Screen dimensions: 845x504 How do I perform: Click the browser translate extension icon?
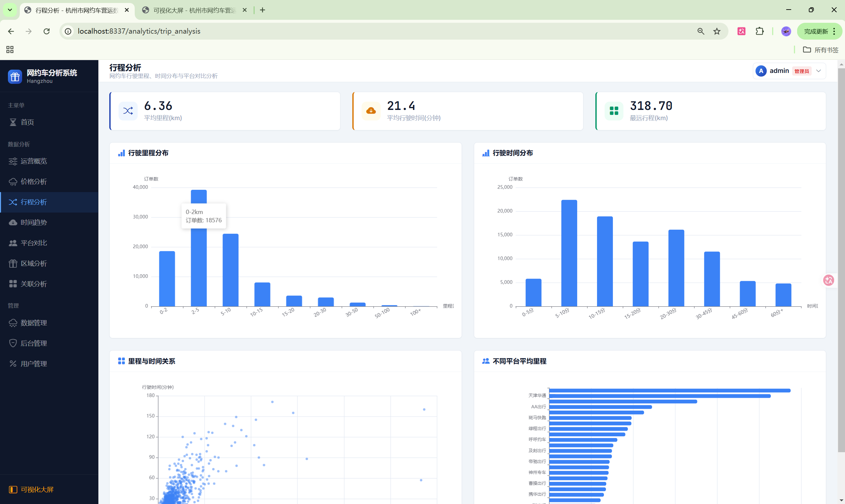click(x=741, y=31)
